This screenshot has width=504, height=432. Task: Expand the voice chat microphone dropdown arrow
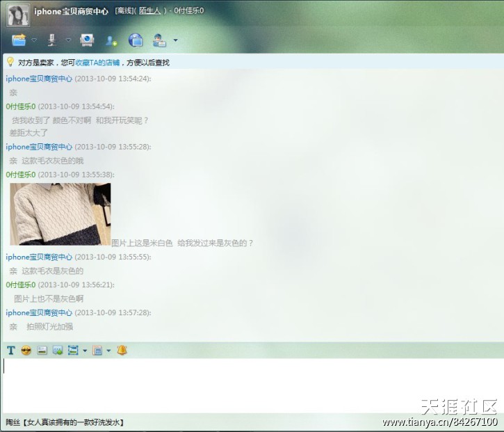[x=68, y=40]
